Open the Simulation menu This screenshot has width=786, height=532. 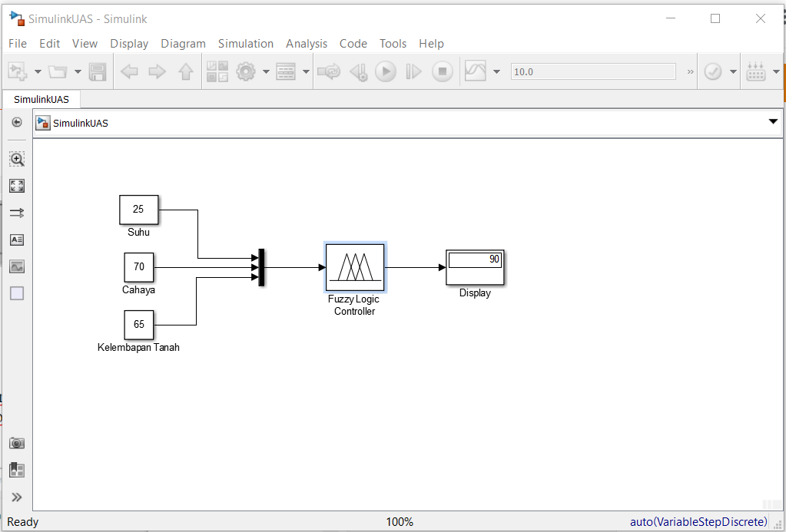(x=246, y=44)
